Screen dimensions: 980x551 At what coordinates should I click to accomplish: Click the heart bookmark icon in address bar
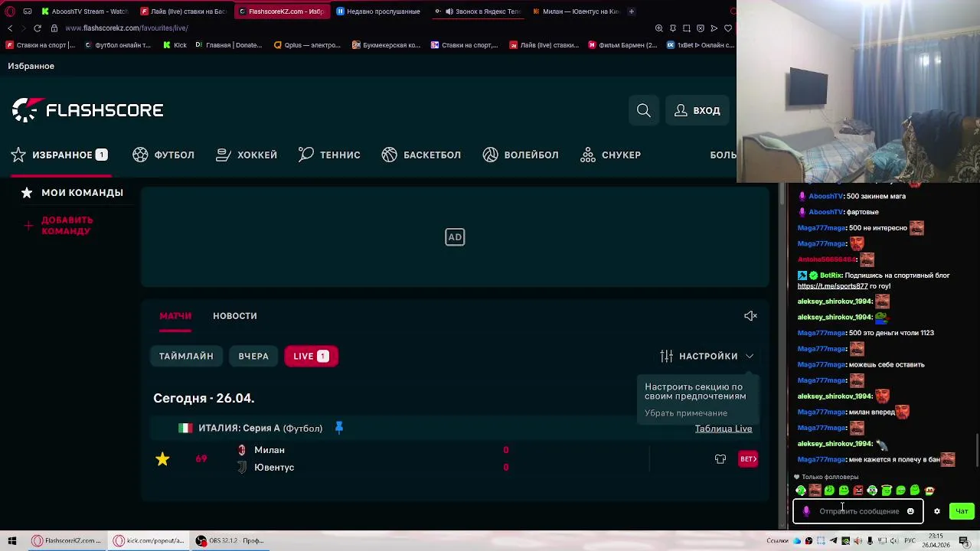728,28
